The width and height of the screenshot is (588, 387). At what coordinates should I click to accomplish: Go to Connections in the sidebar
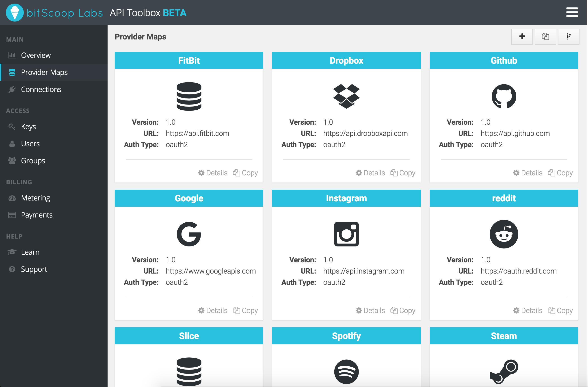click(41, 89)
